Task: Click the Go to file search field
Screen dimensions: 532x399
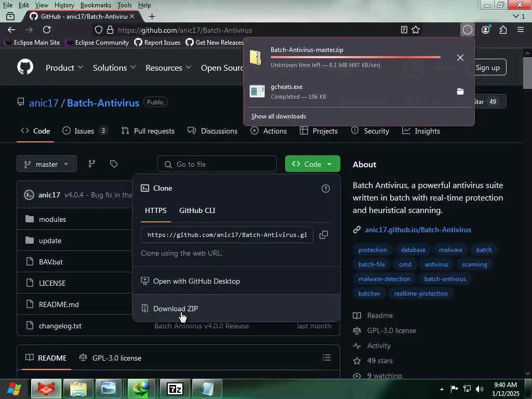Action: point(217,164)
